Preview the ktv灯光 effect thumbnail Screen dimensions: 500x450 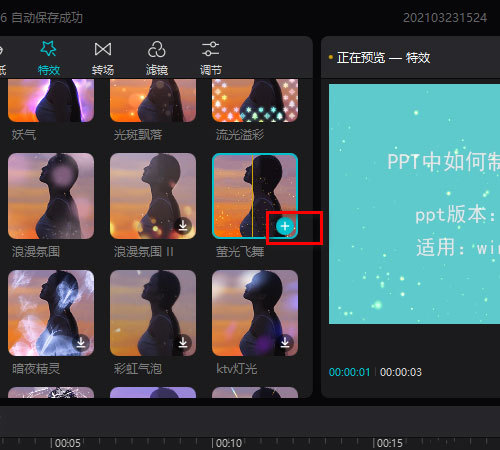pos(255,313)
